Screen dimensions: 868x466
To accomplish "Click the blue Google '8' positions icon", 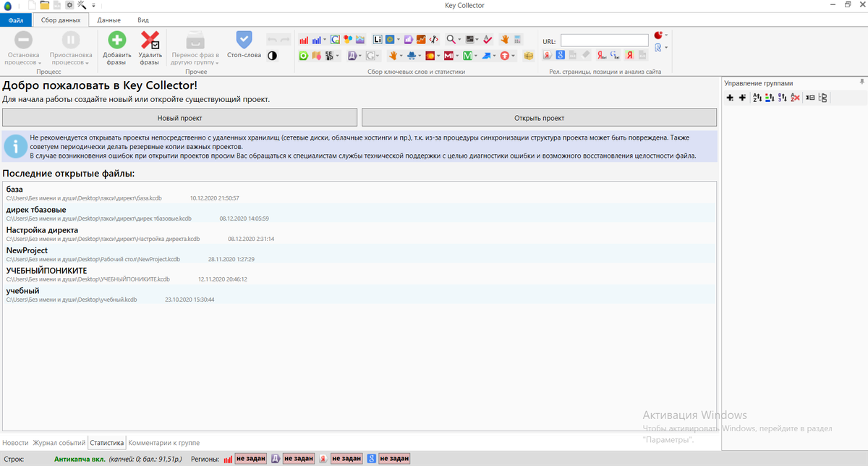I will tap(560, 55).
